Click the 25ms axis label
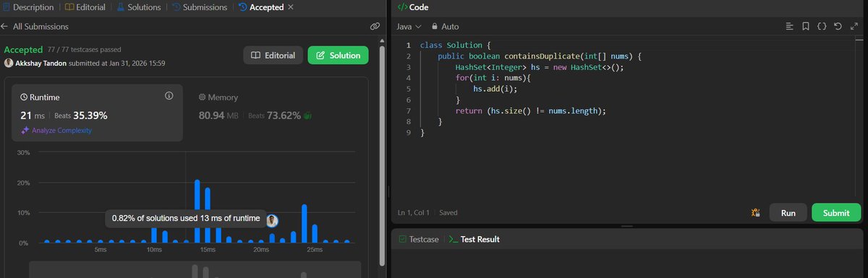Viewport: 868px width, 278px height. (x=314, y=250)
